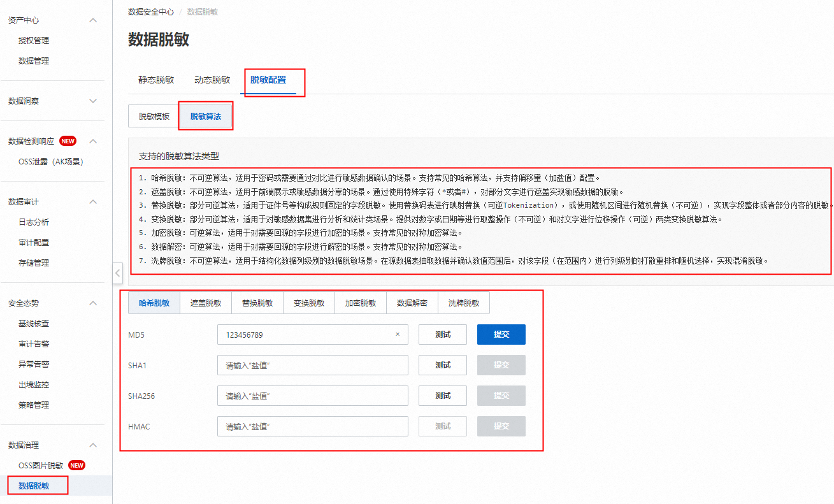The image size is (834, 504).
Task: Open 日志分析 in sidebar
Action: pos(34,222)
